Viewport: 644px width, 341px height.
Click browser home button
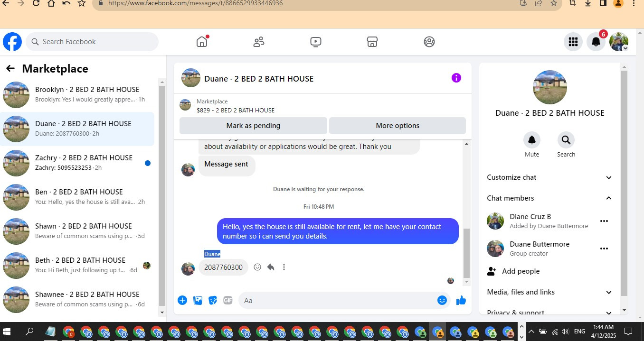point(51,3)
